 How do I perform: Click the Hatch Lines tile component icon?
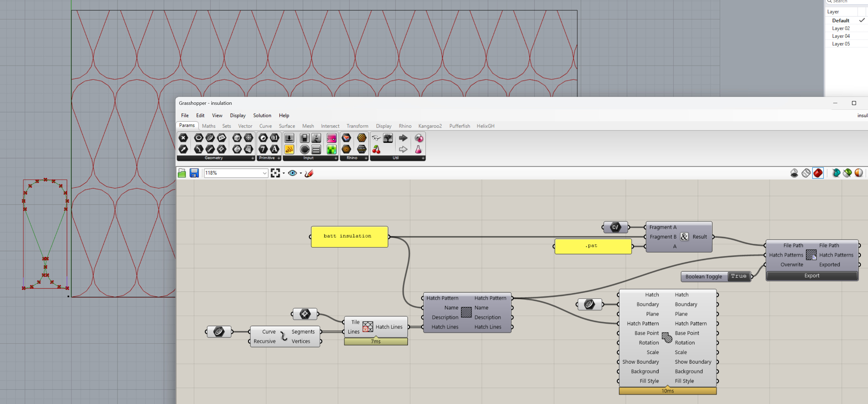click(367, 327)
